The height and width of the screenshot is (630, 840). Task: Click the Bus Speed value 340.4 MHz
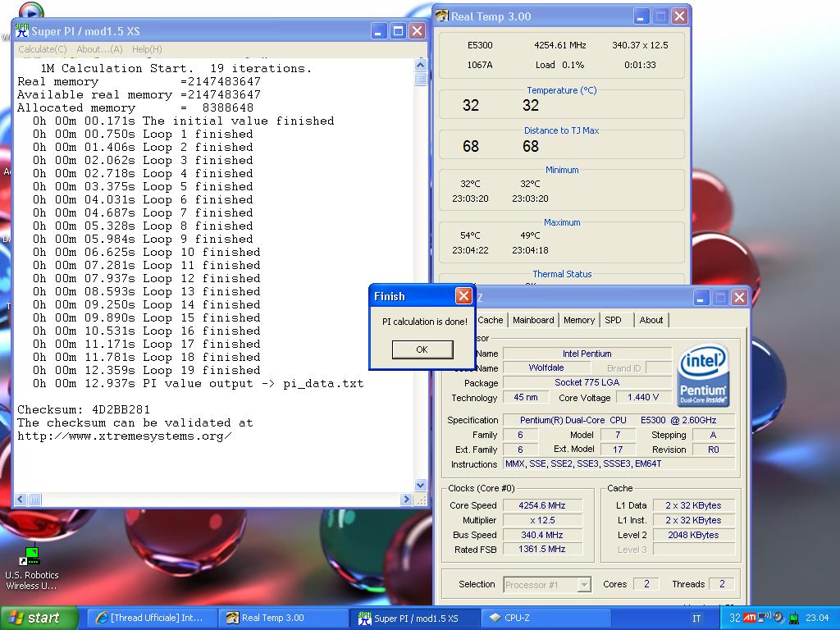pyautogui.click(x=542, y=535)
